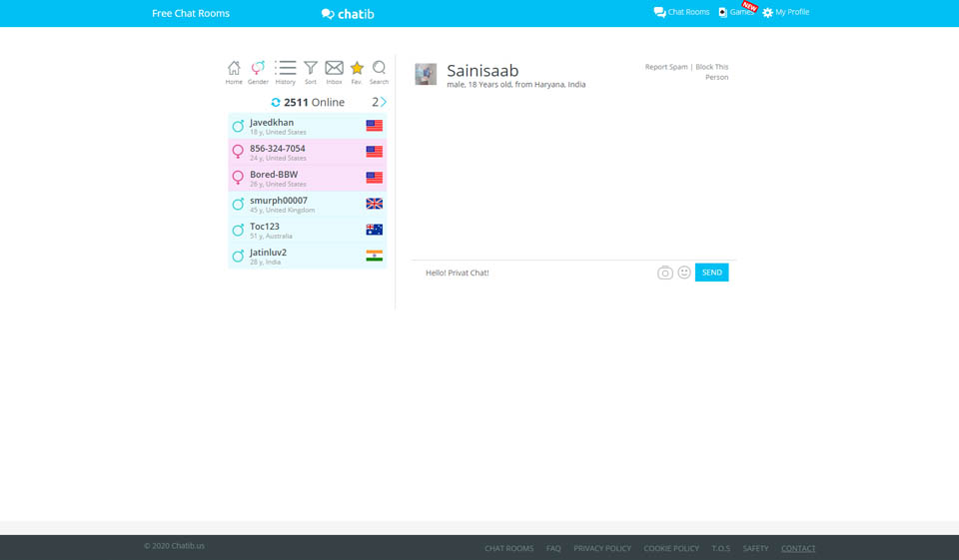Click the camera icon to attach photo
The height and width of the screenshot is (560, 959).
(664, 273)
